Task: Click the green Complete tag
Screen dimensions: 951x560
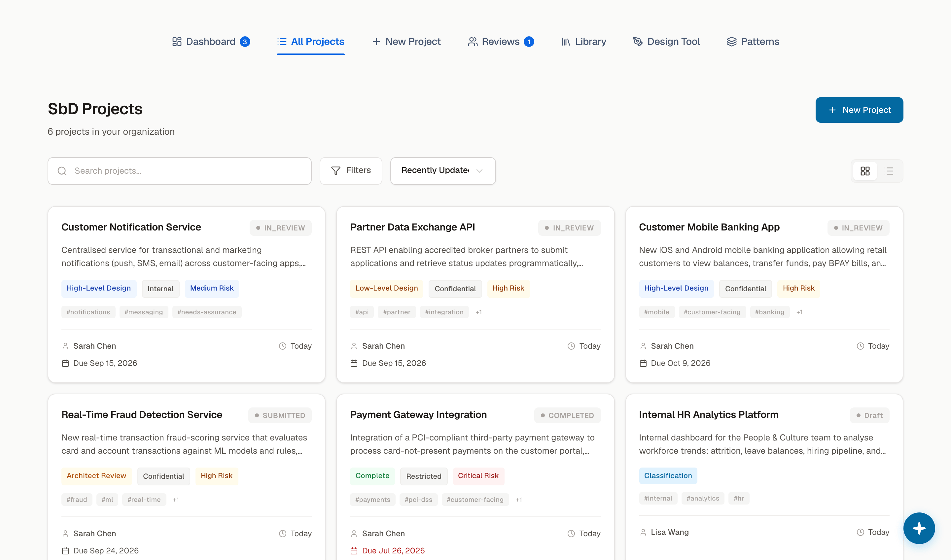Action: coord(372,476)
